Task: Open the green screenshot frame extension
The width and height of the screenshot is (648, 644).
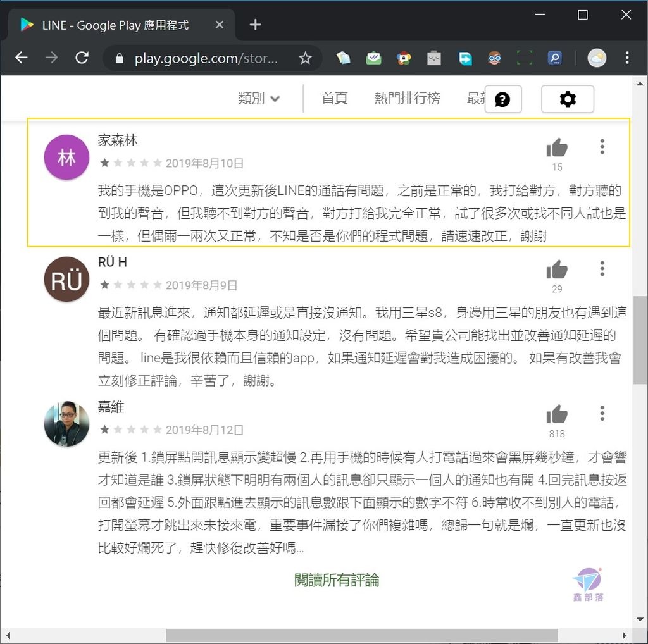Action: [x=525, y=58]
